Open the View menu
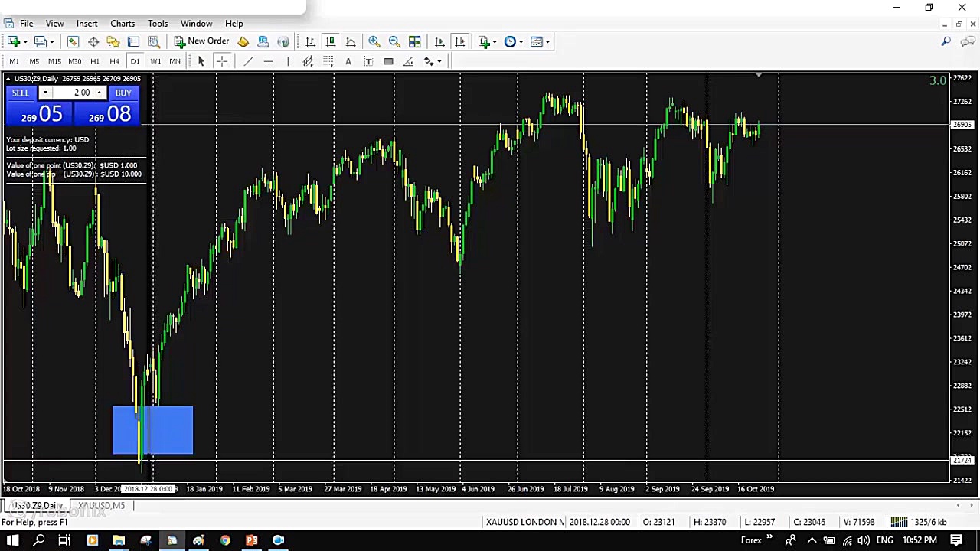 coord(54,24)
